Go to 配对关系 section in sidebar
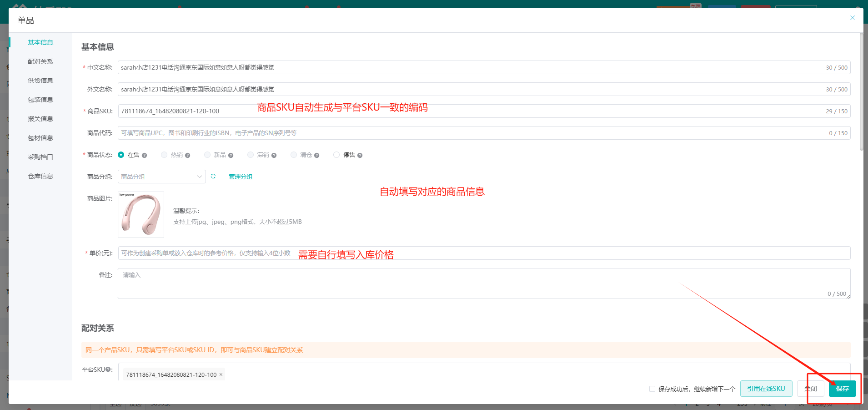This screenshot has width=868, height=410. click(40, 61)
